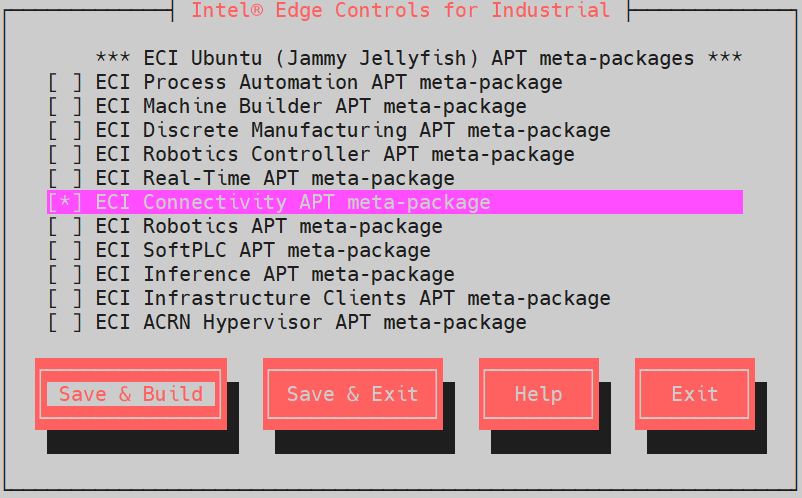
Task: Enable ECI Machine Builder meta-package checkbox
Action: coord(65,106)
